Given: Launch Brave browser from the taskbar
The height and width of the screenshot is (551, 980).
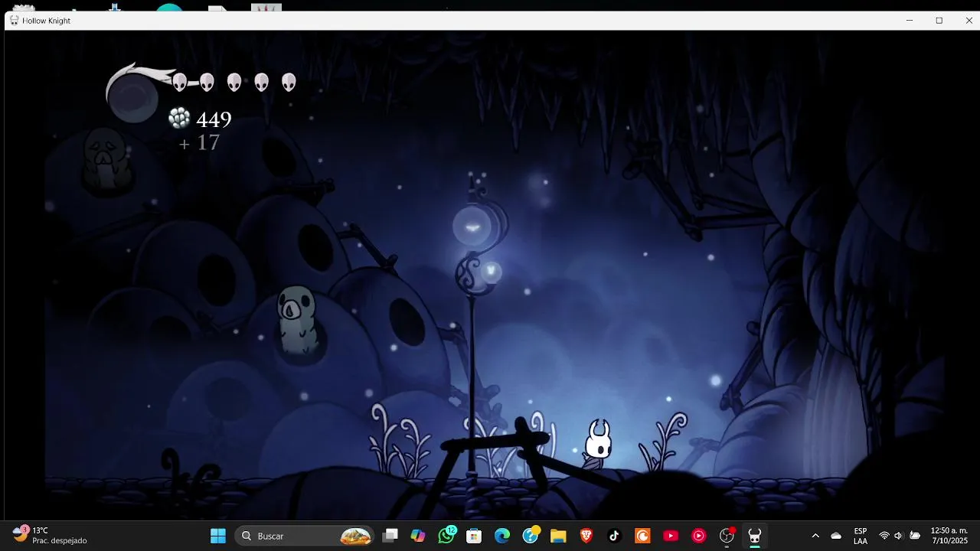Looking at the screenshot, I should pos(586,536).
